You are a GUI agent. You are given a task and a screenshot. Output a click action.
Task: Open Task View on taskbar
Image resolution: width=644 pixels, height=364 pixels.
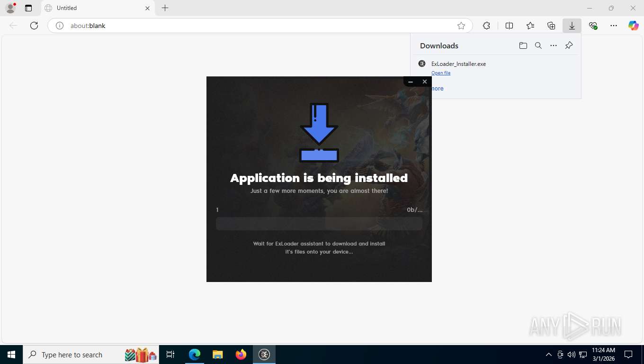coord(171,355)
